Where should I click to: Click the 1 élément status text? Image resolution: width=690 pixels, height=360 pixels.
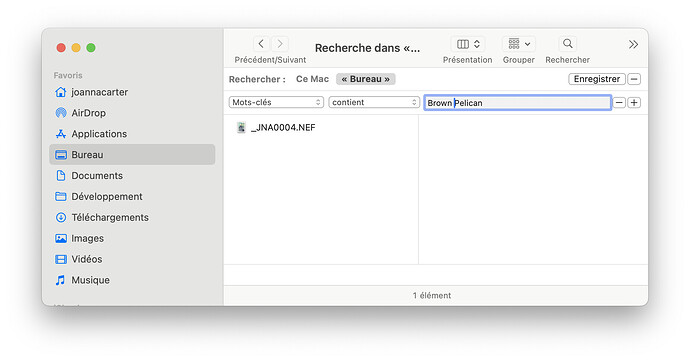432,295
